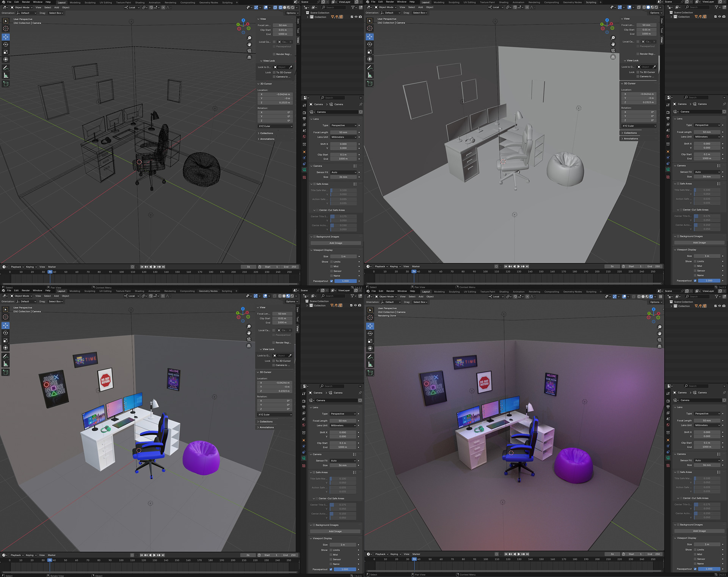Click Passepartout 1.000 slider in wireframe window
728x577 pixels.
(345, 281)
